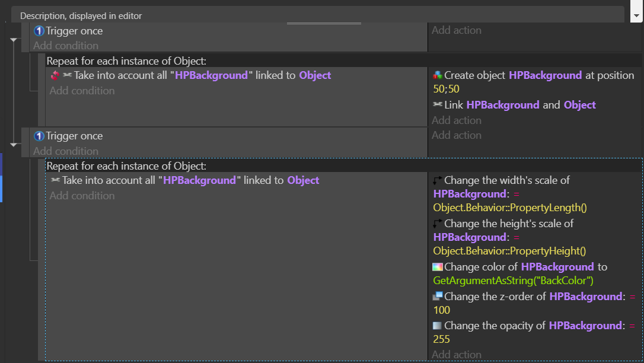Open the dropdown arrow beside the description field
Screen dimensions: 644x363
pos(636,15)
